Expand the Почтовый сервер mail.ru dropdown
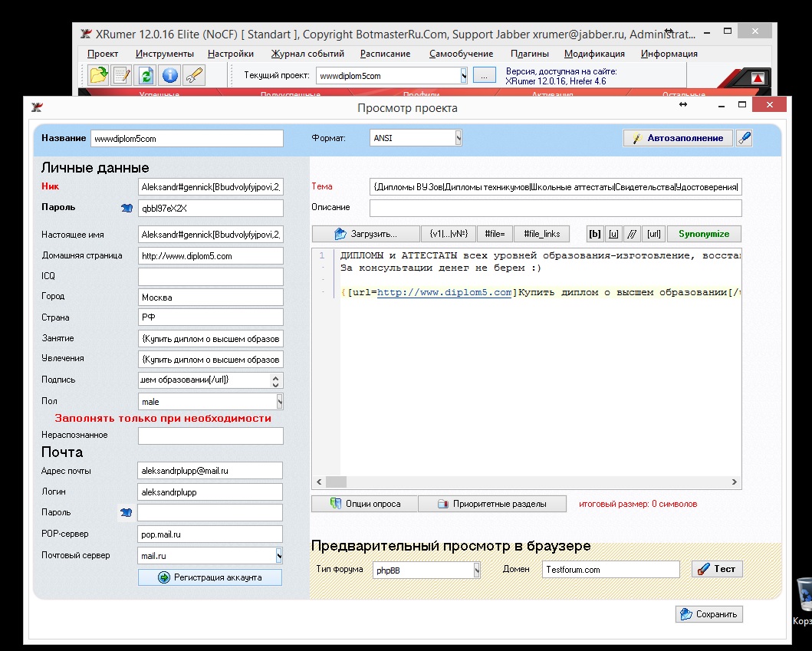812x651 pixels. point(279,556)
